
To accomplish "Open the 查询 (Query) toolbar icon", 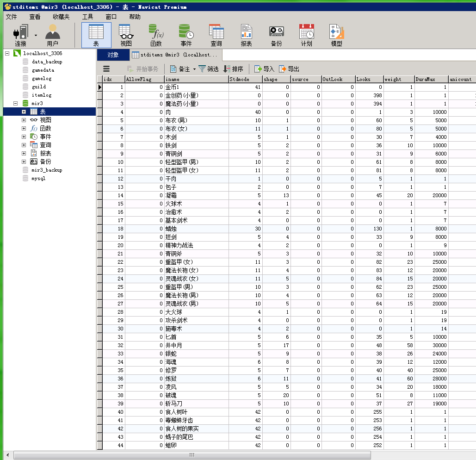I will click(216, 35).
